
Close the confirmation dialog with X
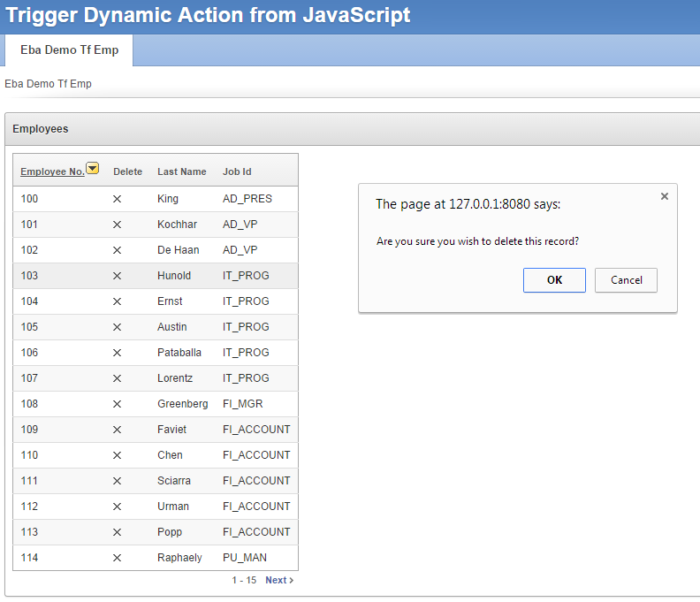click(x=665, y=196)
